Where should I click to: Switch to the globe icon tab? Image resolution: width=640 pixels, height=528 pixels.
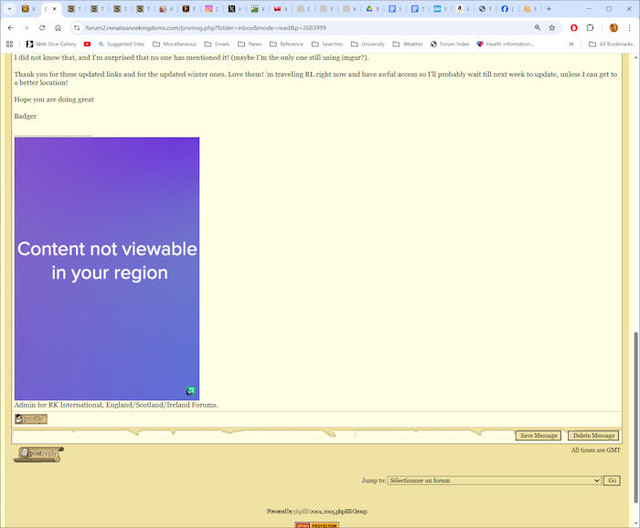click(x=482, y=9)
